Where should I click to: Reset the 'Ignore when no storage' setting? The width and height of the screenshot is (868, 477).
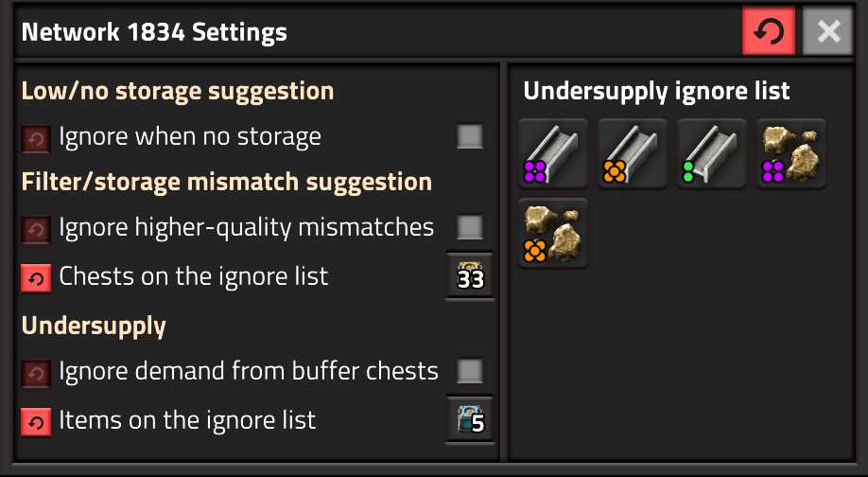pyautogui.click(x=37, y=139)
